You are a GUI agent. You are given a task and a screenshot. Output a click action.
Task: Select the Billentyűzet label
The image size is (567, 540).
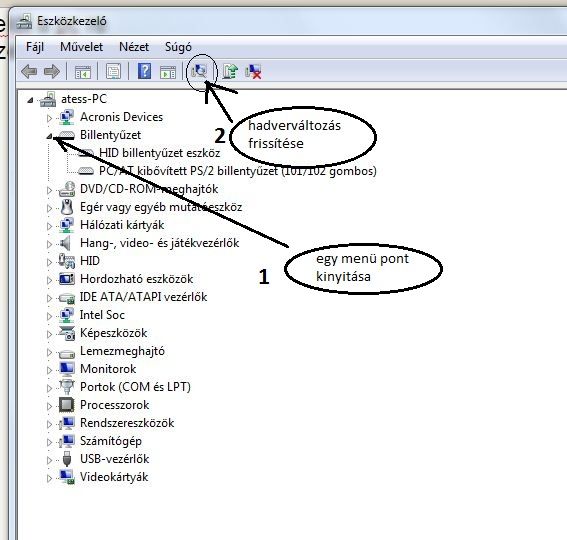point(110,135)
